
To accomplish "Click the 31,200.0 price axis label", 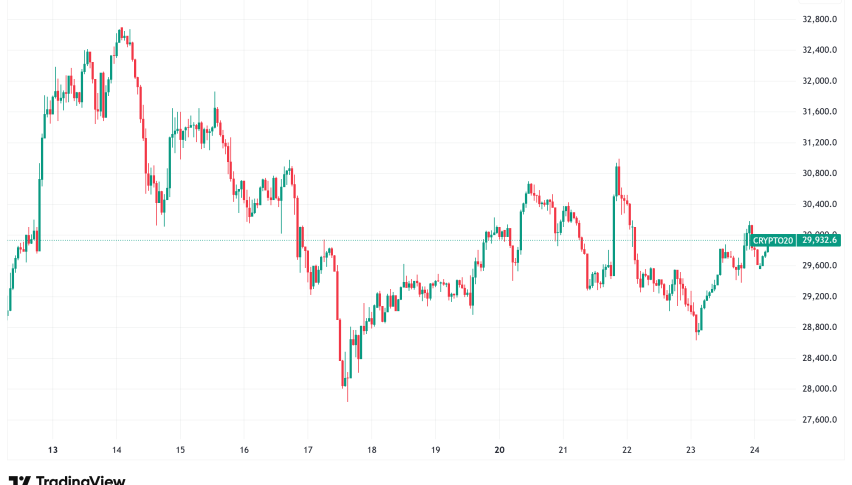I will (820, 143).
